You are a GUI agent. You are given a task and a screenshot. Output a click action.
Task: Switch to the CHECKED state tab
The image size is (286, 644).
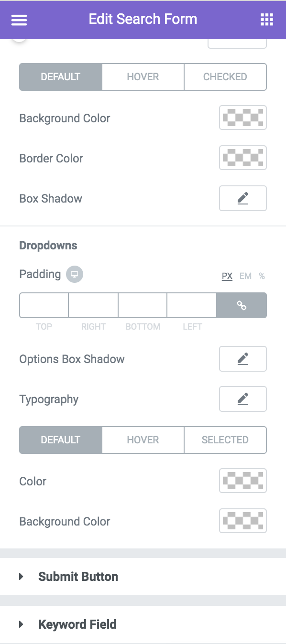[225, 76]
